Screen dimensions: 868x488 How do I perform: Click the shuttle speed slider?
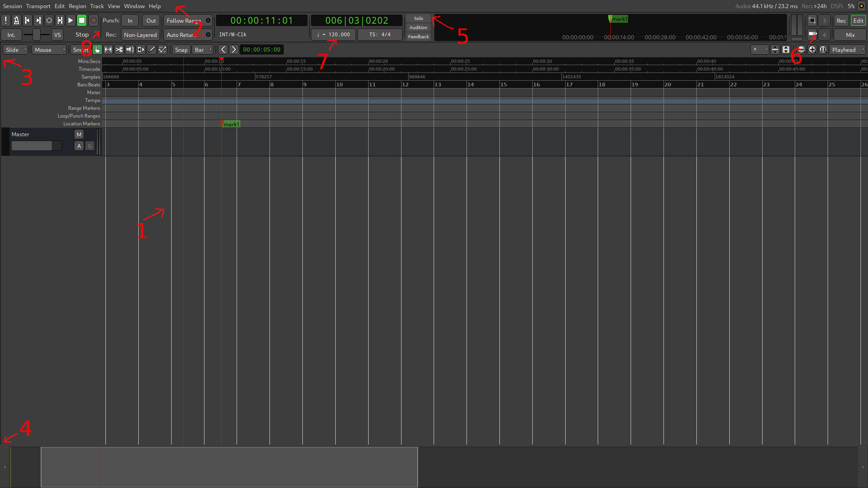36,35
